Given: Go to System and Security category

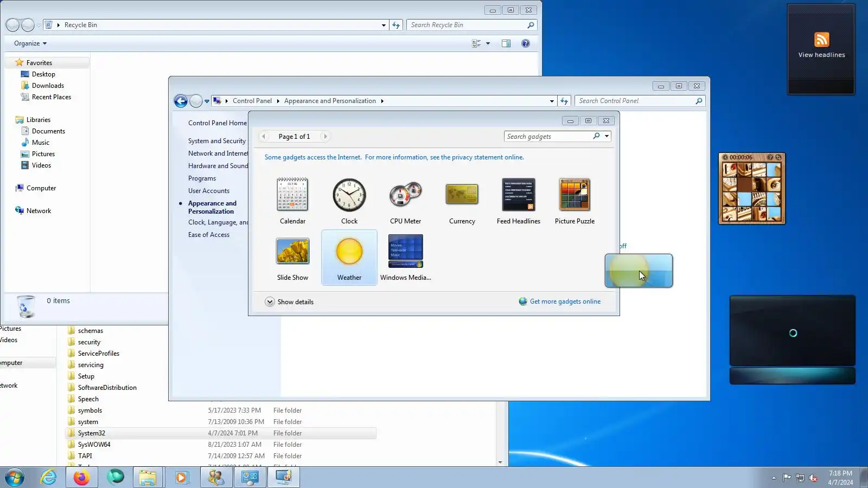Looking at the screenshot, I should click(x=217, y=141).
